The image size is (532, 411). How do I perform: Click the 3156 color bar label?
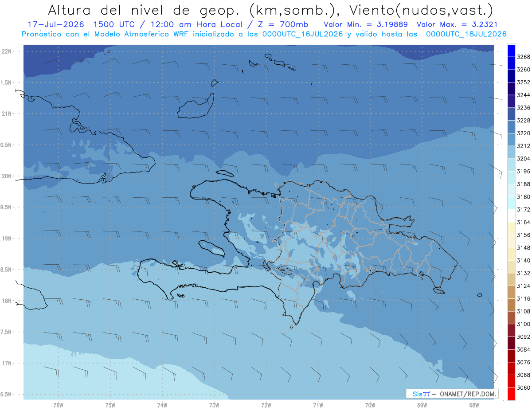click(523, 235)
